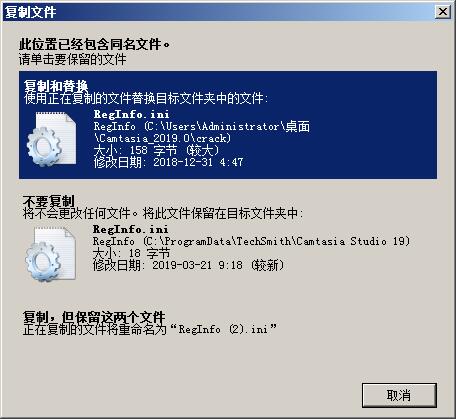Image resolution: width=456 pixels, height=419 pixels.
Task: Click the 修改日期 2018-12-31 4:47 line
Action: tap(168, 162)
